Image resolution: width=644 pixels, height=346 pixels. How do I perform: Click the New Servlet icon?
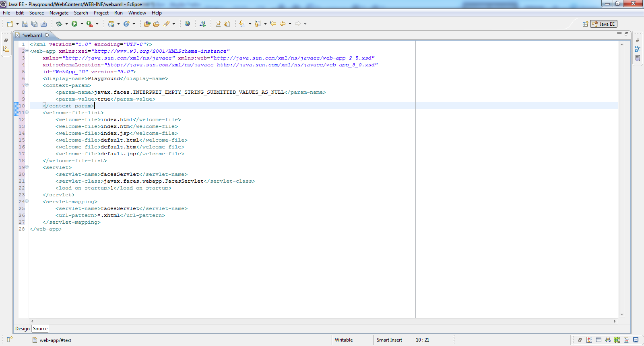126,24
